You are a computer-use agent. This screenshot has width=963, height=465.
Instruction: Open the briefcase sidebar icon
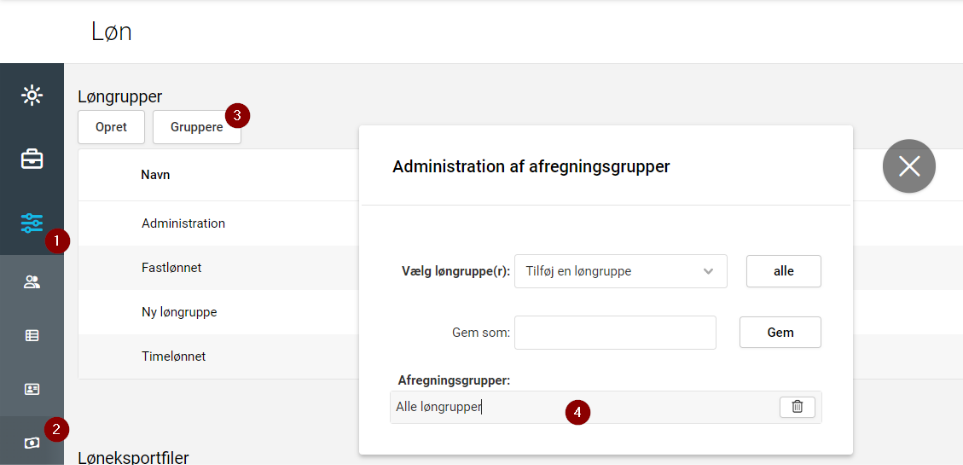32,159
